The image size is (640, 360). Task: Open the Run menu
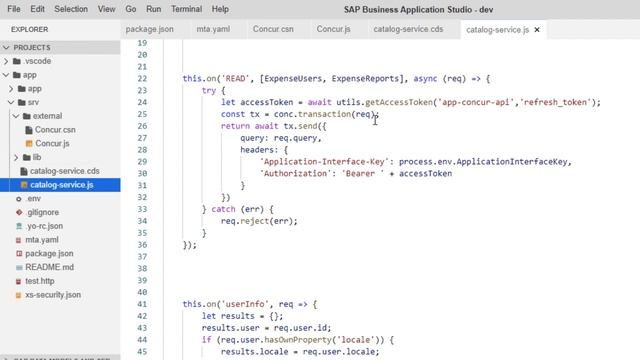click(x=153, y=9)
